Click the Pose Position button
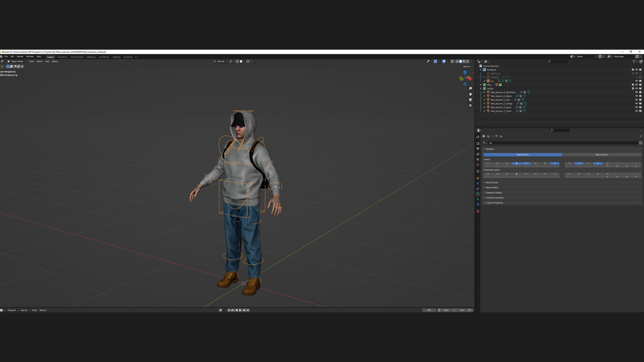Screen dimensions: 644x362 (523, 155)
